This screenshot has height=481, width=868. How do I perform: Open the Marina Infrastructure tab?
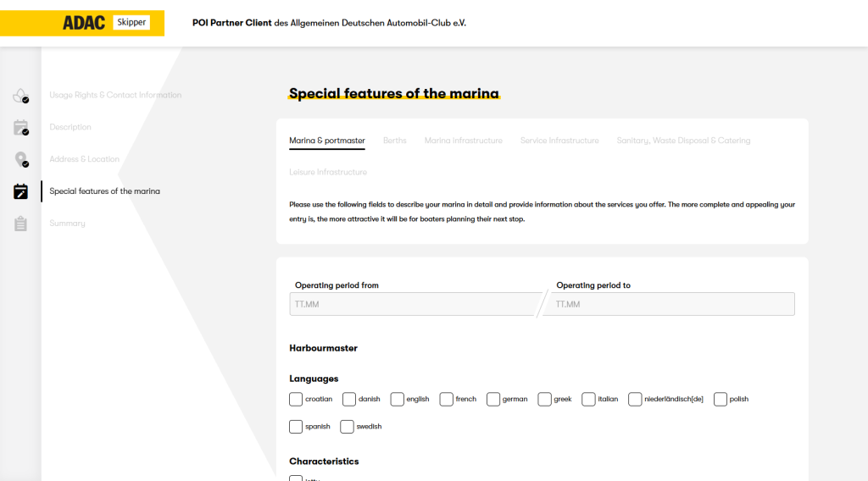click(463, 141)
